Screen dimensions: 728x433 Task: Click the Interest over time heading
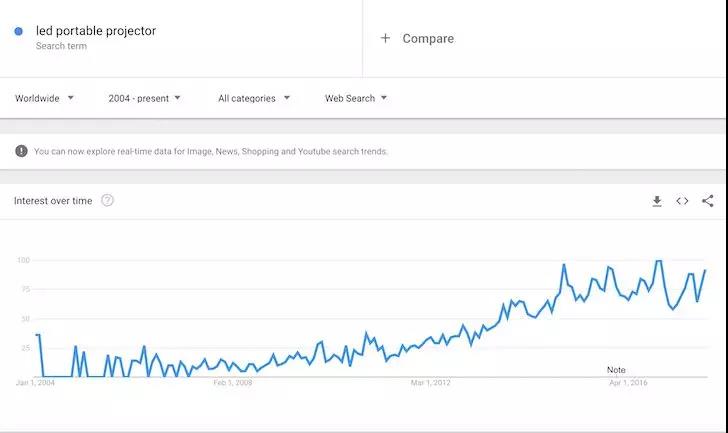(x=53, y=201)
